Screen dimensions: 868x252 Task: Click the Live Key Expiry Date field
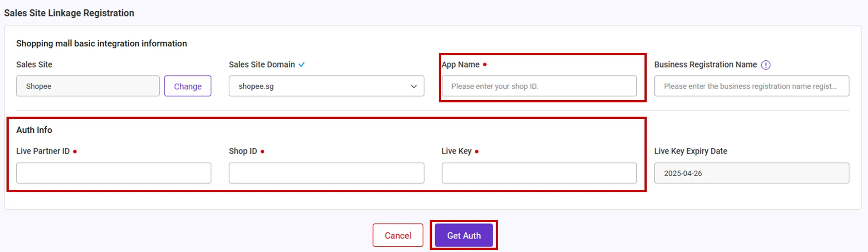751,173
